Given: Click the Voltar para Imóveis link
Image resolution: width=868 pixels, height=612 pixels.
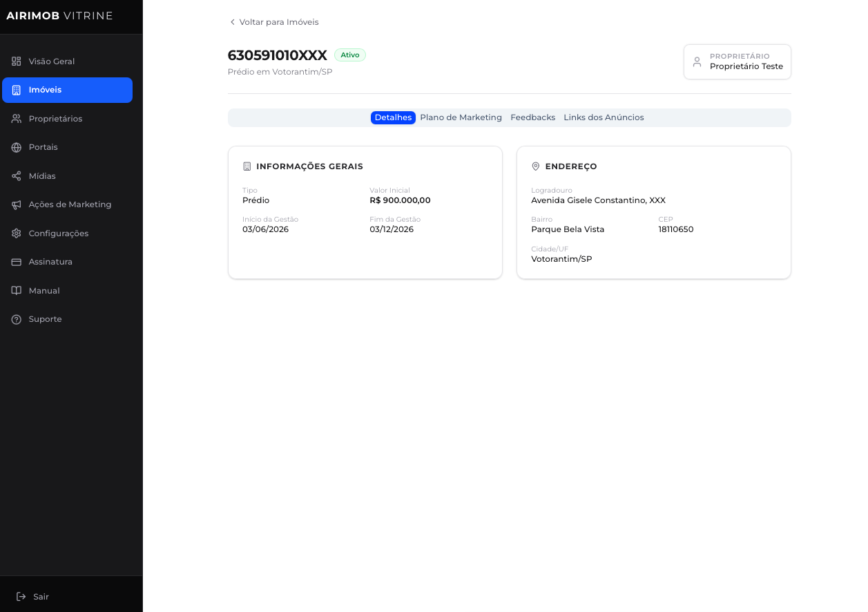Looking at the screenshot, I should tap(274, 22).
